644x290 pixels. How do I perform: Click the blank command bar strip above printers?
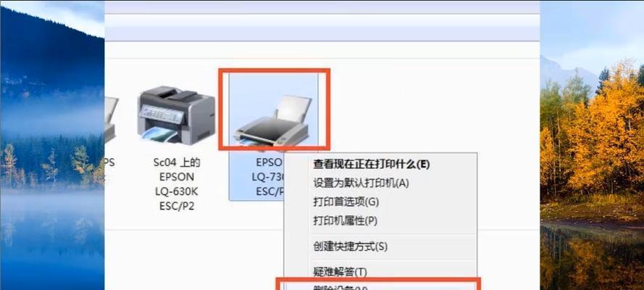coord(322,33)
